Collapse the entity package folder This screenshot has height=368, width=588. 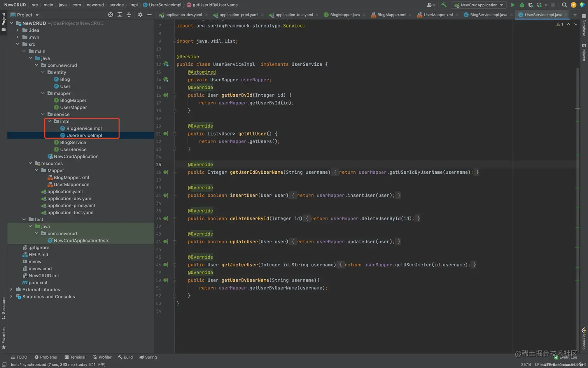click(x=43, y=72)
